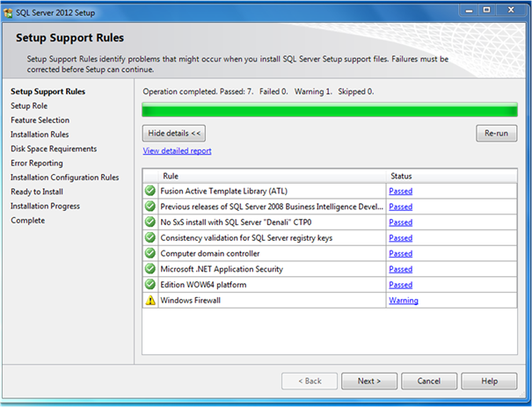Click rule text Computer domain controller
The image size is (532, 407).
click(x=210, y=254)
